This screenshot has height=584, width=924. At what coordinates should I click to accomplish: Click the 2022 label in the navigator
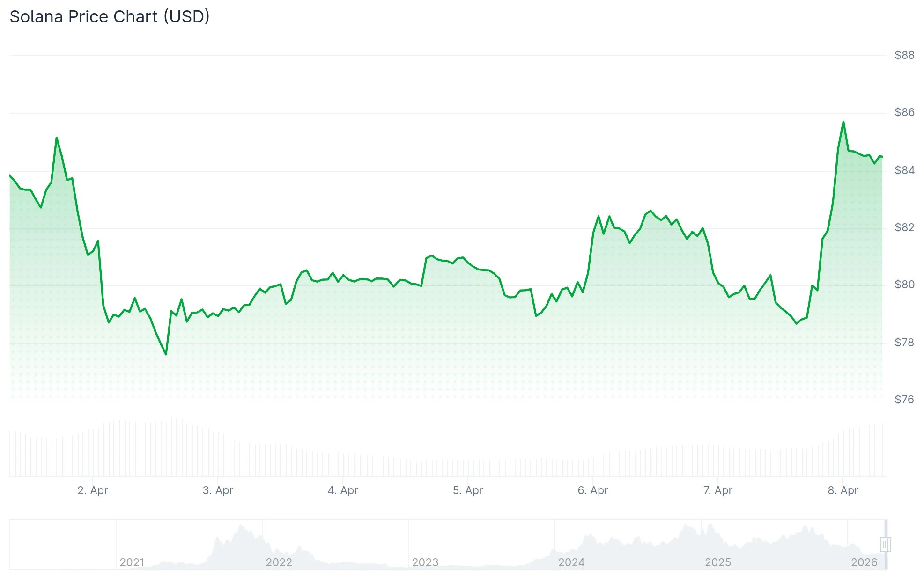(279, 562)
